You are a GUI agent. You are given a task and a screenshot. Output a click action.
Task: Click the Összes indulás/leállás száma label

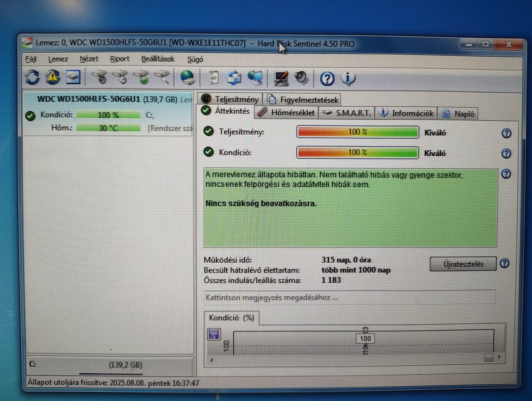252,281
